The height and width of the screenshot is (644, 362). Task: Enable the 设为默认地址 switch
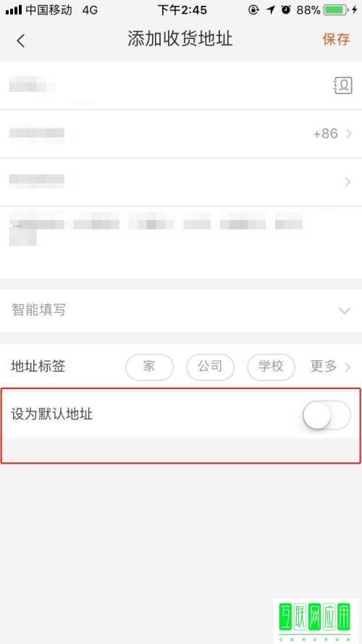click(x=327, y=415)
